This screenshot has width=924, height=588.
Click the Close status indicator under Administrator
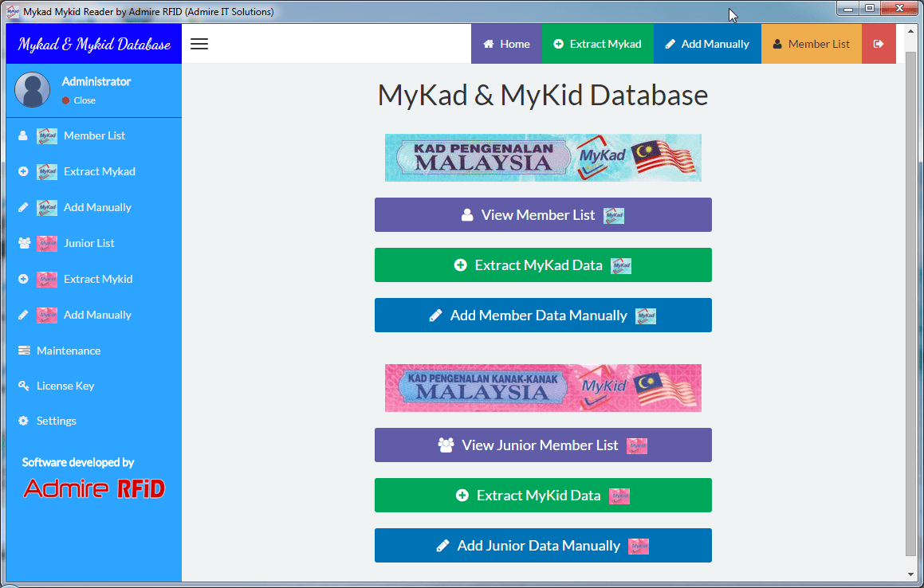[79, 100]
